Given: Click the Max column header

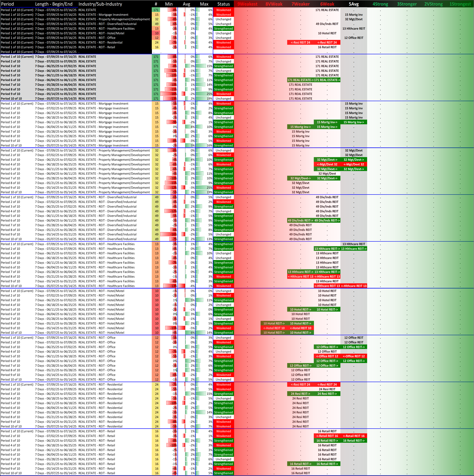Looking at the screenshot, I should tap(204, 4).
